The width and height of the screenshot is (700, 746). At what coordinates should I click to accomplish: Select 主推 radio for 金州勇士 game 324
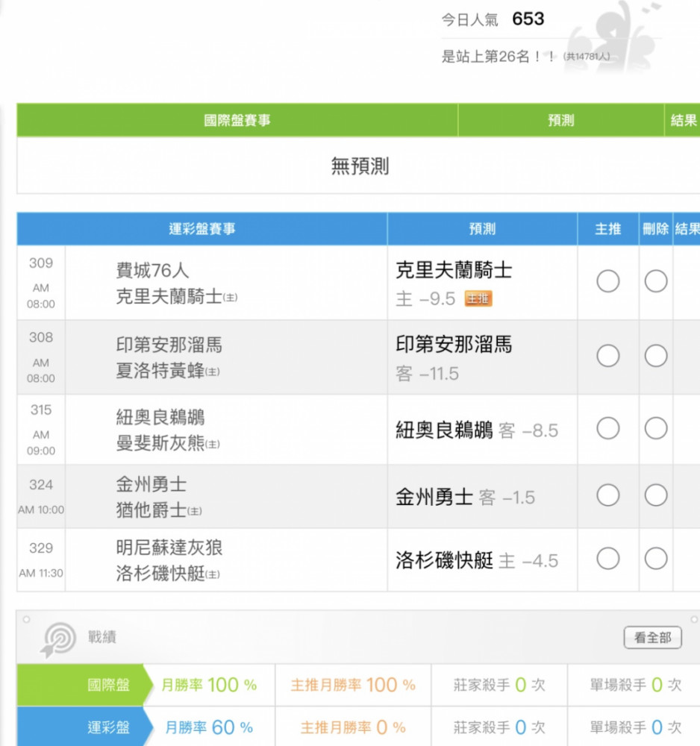607,495
